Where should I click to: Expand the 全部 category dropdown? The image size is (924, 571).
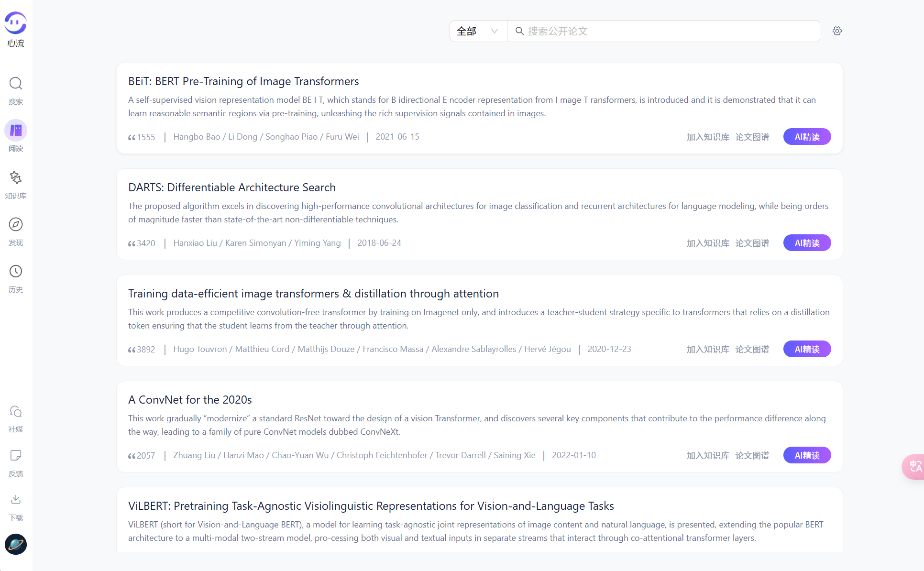pos(478,31)
